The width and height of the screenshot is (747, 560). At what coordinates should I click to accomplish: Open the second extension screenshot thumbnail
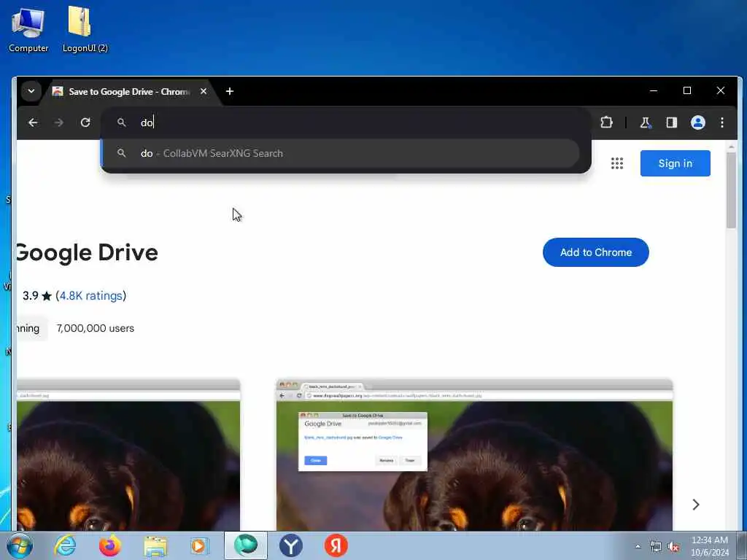click(474, 455)
